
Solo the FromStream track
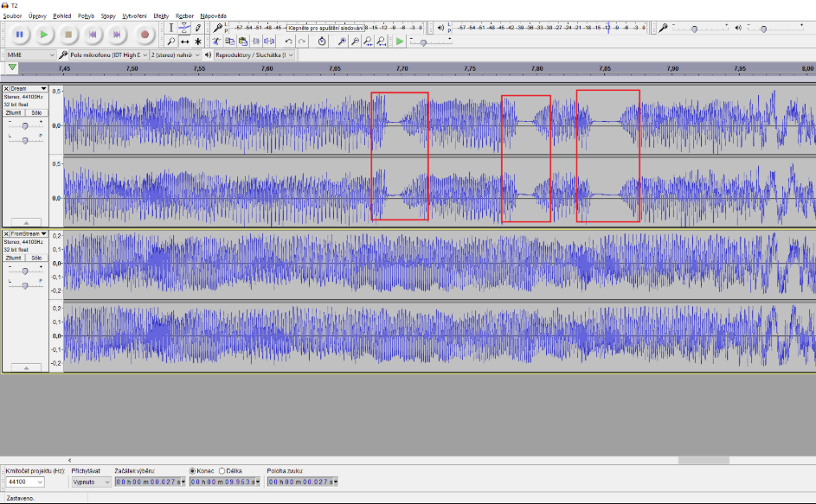click(36, 258)
